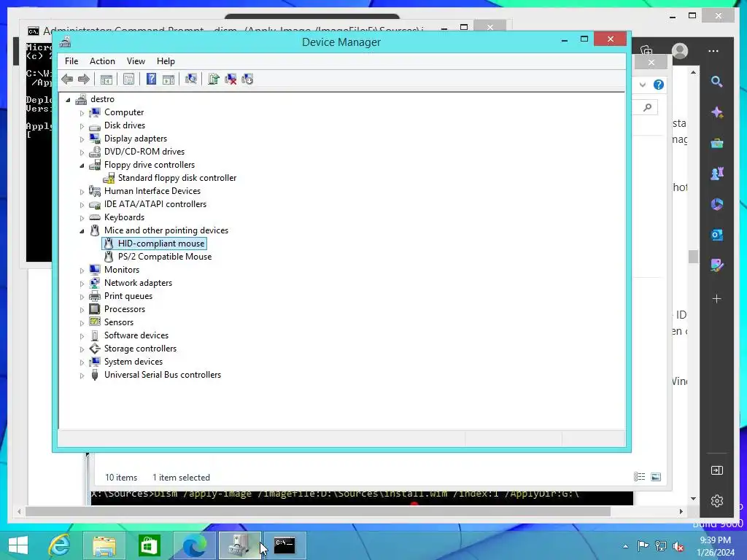Expand the Monitors category
Viewport: 747px width, 560px height.
pos(82,271)
